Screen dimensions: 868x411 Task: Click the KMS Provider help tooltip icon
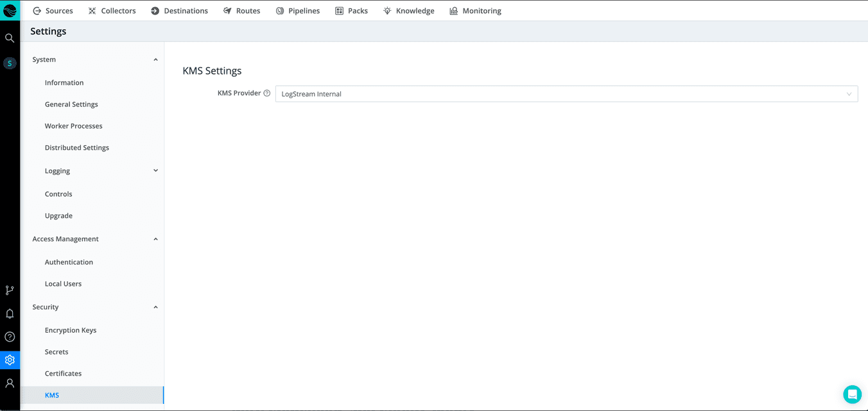coord(267,93)
